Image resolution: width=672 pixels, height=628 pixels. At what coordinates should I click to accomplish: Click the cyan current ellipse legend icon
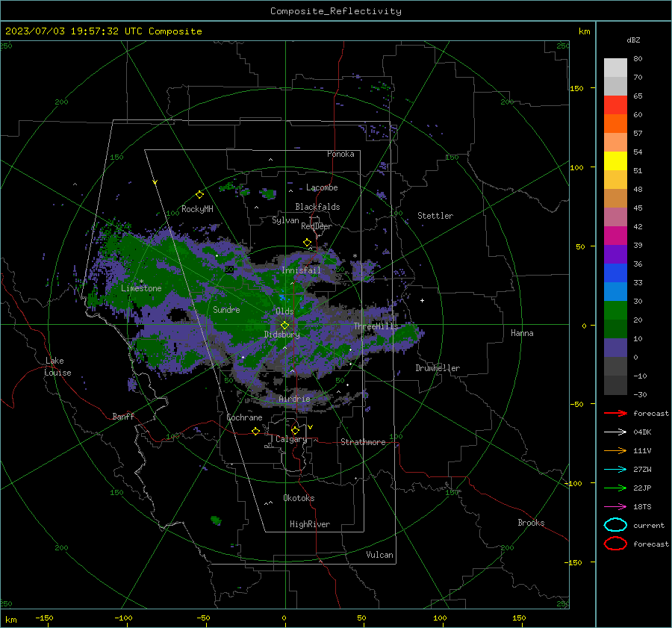pyautogui.click(x=615, y=525)
